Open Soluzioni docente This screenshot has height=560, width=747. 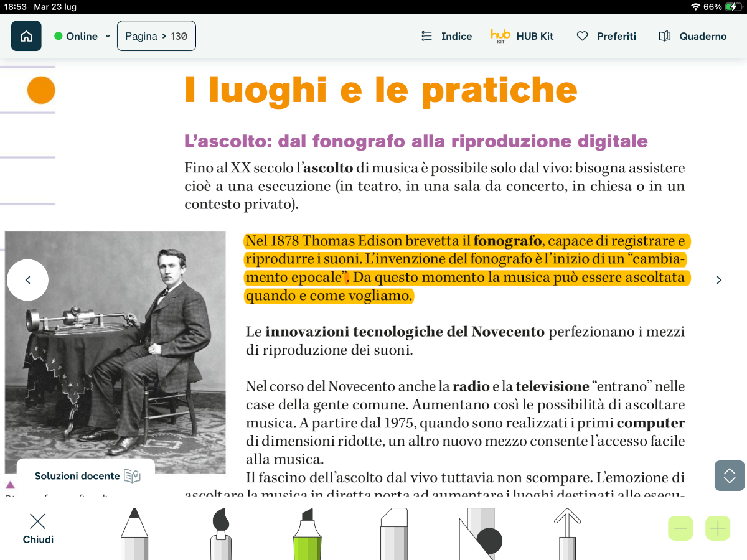click(87, 476)
